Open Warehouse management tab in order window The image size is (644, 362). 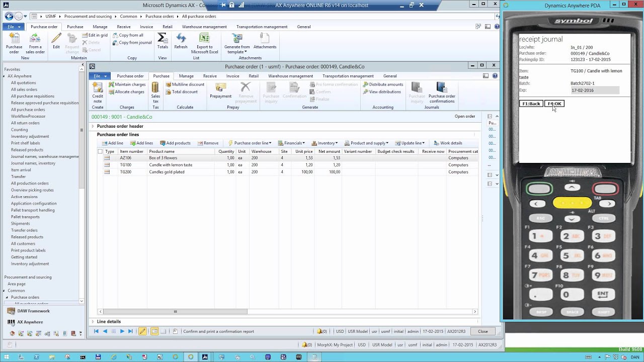click(290, 76)
